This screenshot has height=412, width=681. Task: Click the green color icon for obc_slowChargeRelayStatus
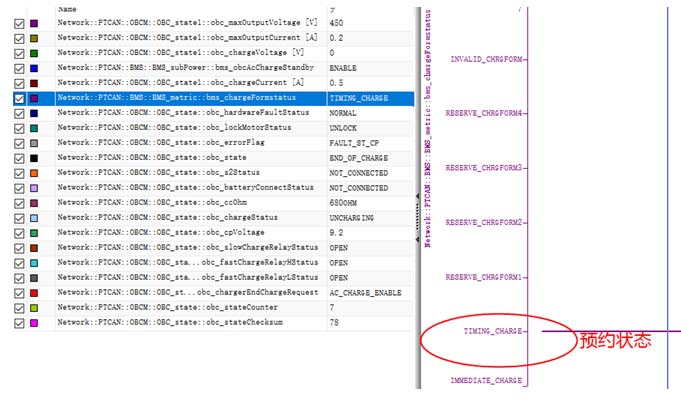[35, 248]
